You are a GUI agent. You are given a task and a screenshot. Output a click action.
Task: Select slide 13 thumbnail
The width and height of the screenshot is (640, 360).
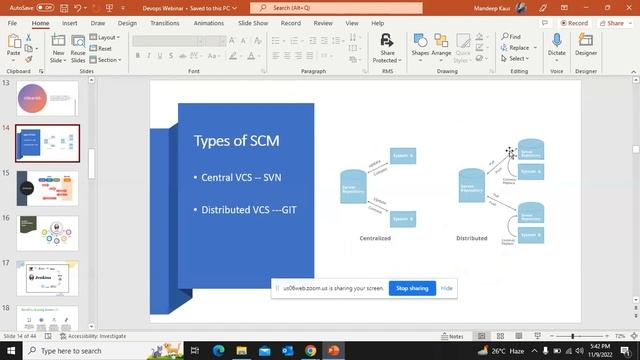(x=47, y=98)
